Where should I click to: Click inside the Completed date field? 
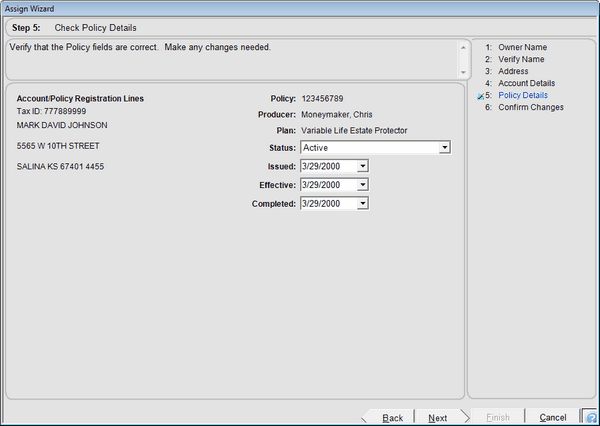coord(327,204)
